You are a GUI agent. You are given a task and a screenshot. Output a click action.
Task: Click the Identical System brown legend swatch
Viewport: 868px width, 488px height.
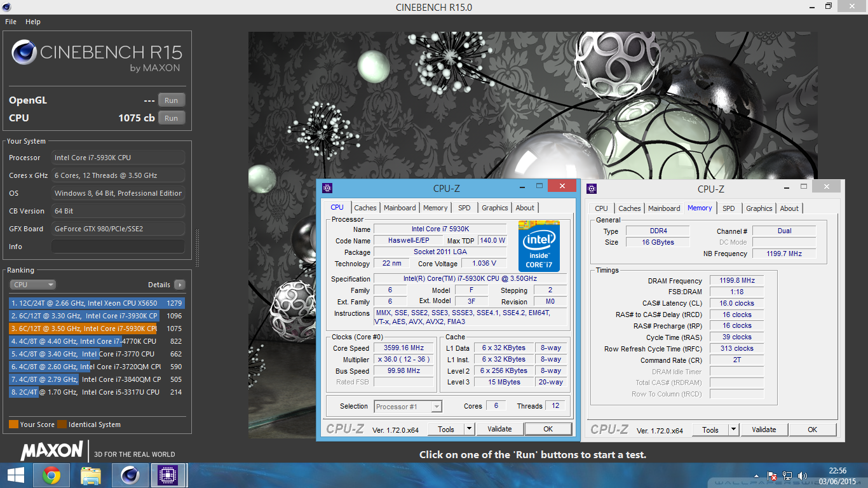(62, 424)
